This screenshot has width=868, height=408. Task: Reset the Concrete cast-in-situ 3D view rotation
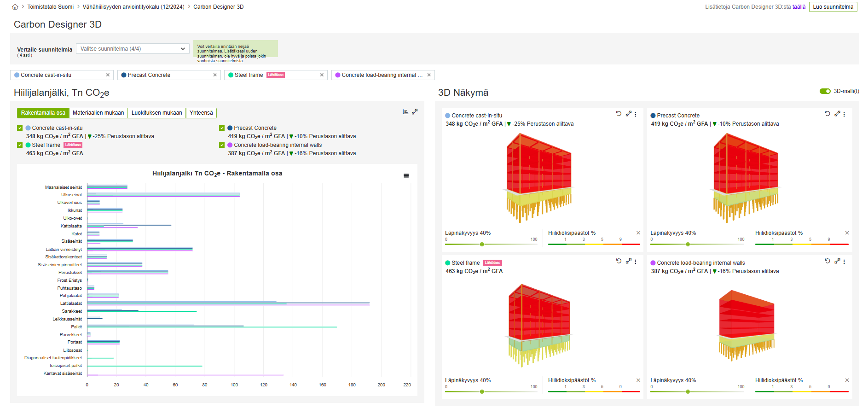[x=619, y=114]
